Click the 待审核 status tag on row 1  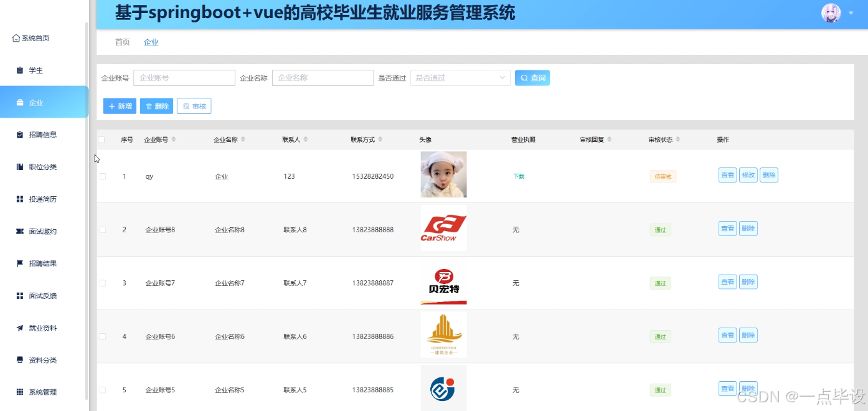click(662, 176)
